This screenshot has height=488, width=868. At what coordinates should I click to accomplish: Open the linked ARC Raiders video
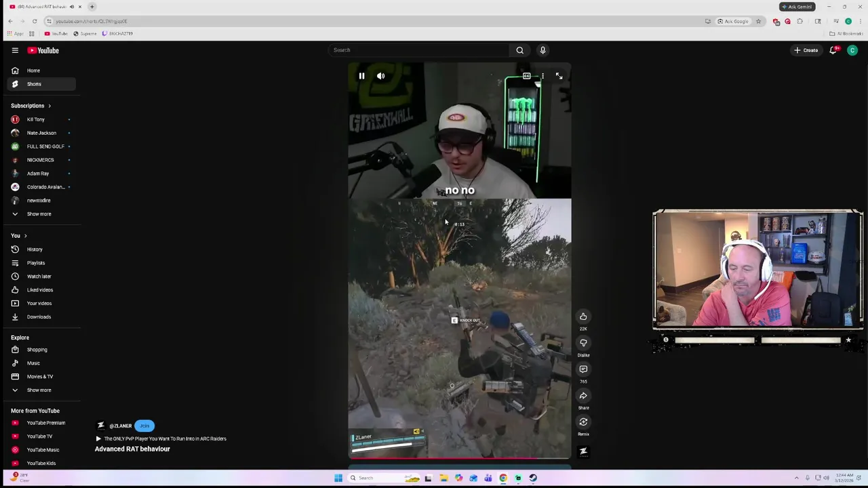pyautogui.click(x=161, y=439)
